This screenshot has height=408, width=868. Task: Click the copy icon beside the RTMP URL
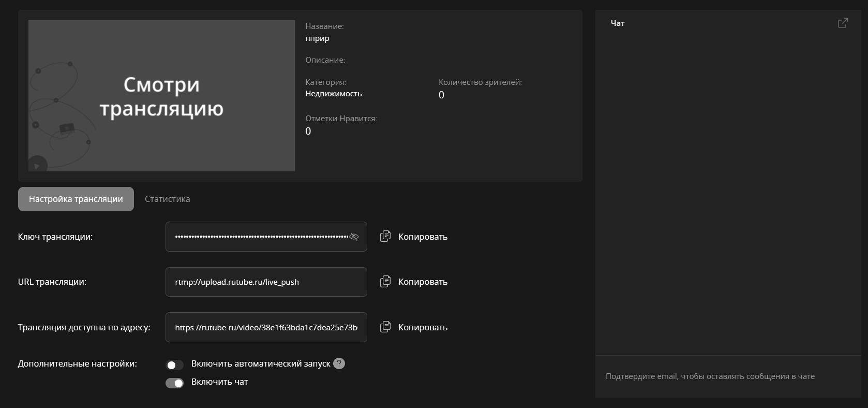click(x=385, y=282)
